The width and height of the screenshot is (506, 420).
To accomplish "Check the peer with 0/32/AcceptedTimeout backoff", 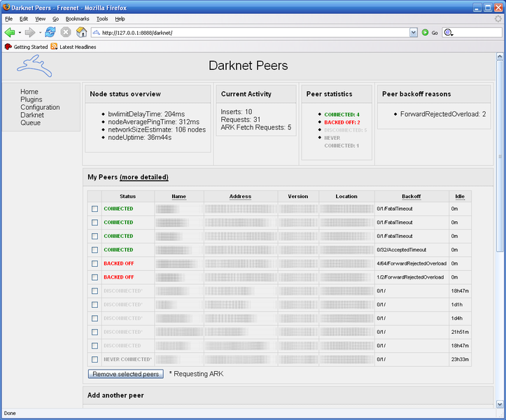I will click(x=94, y=250).
